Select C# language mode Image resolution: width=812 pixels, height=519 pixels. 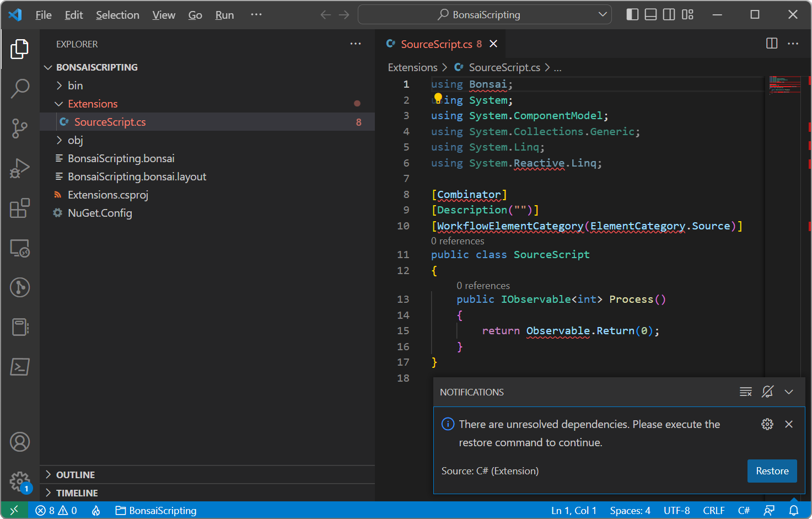point(744,511)
